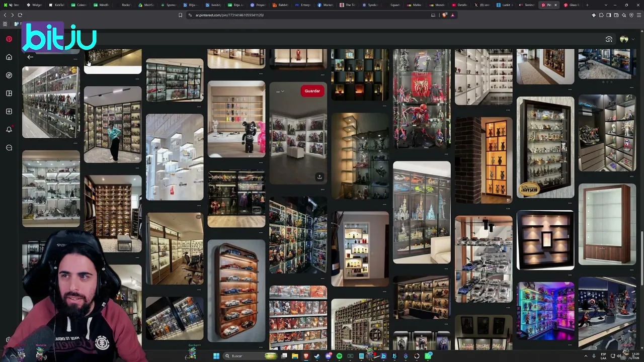Open the Brave browser taskbar icon

click(306, 356)
